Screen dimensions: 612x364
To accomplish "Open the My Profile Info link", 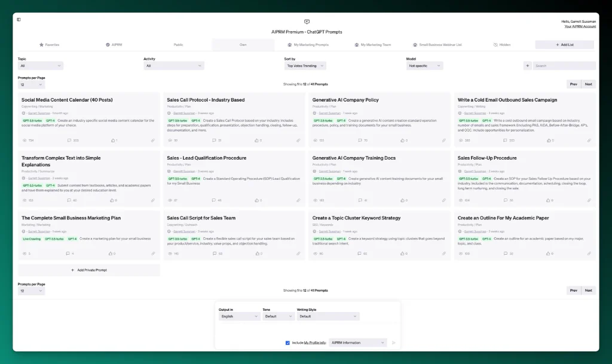I will [314, 343].
